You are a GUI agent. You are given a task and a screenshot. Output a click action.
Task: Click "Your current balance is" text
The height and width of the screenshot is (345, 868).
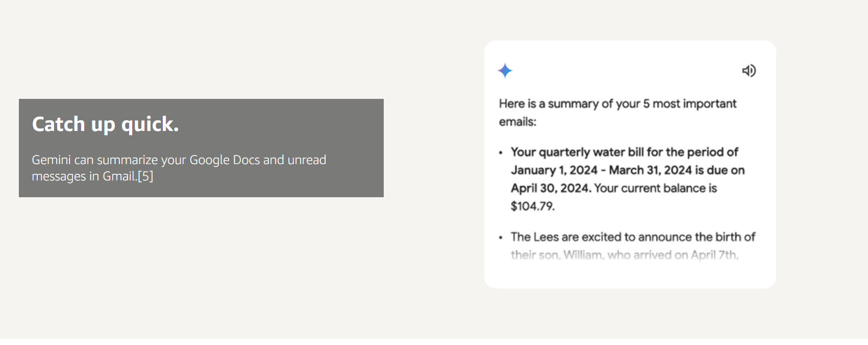point(655,188)
